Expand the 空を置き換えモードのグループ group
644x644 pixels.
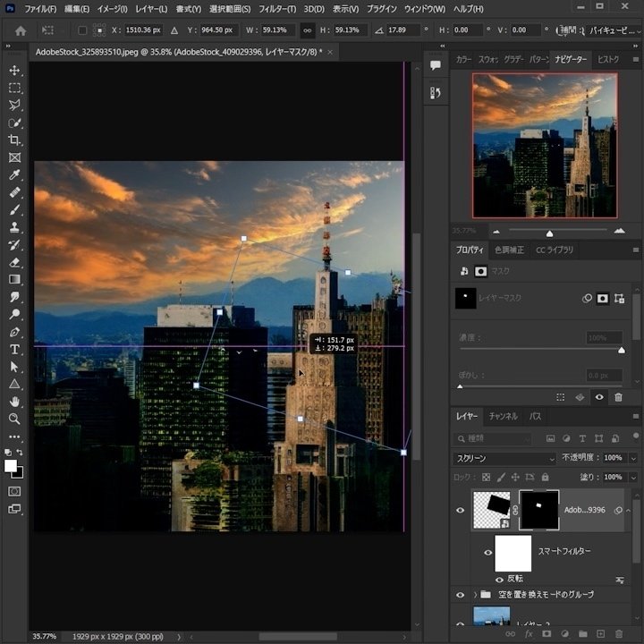pyautogui.click(x=475, y=595)
